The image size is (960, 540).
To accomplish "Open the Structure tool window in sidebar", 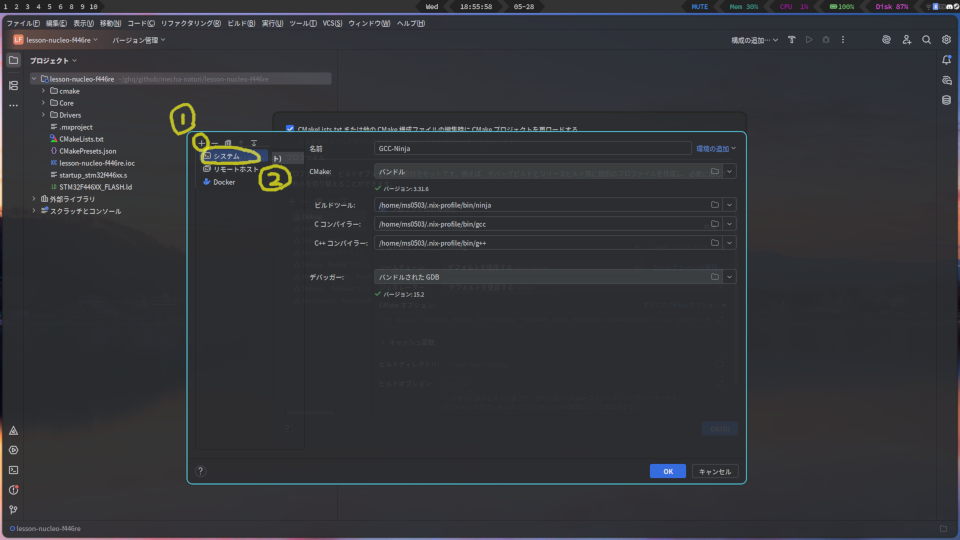I will tap(13, 85).
